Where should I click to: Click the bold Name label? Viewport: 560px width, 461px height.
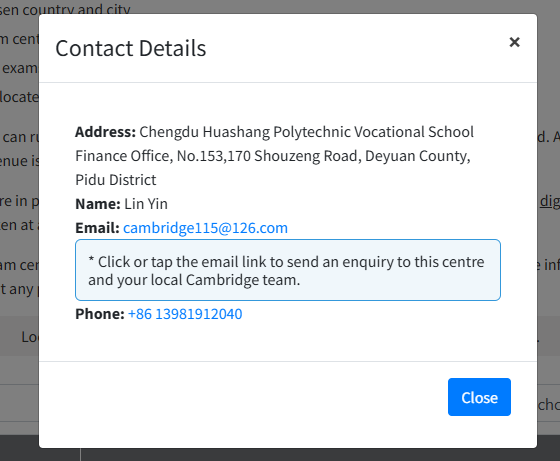[98, 204]
